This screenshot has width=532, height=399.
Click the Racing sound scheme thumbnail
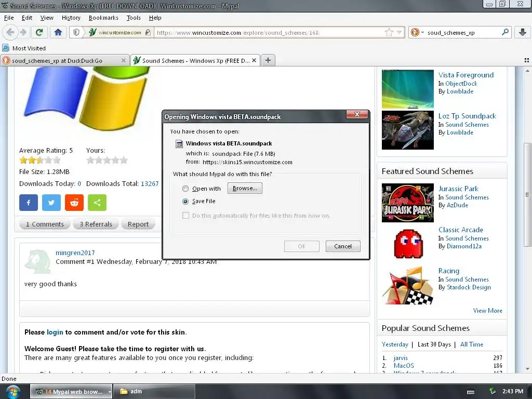pyautogui.click(x=407, y=285)
